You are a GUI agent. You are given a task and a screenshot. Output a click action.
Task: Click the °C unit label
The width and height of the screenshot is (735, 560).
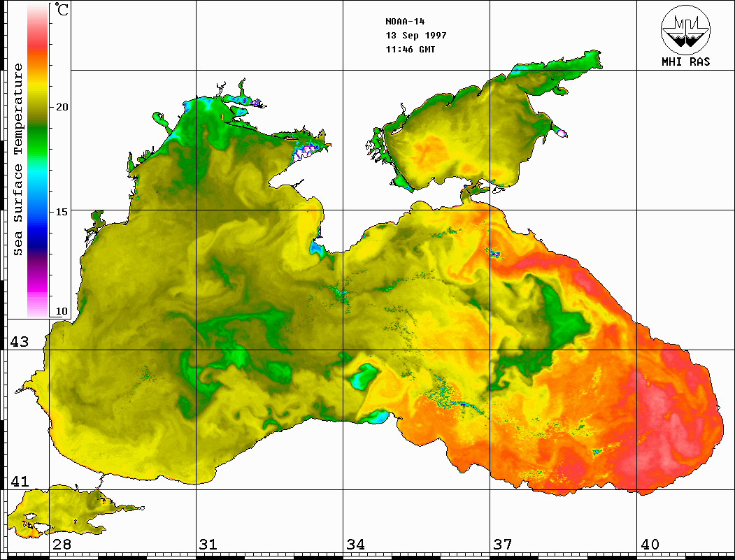point(62,9)
